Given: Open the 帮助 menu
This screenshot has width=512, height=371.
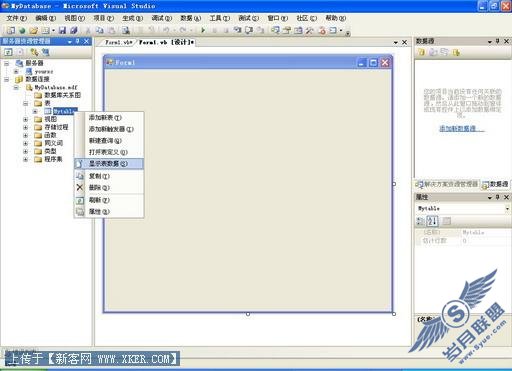Looking at the screenshot, I should pos(335,18).
